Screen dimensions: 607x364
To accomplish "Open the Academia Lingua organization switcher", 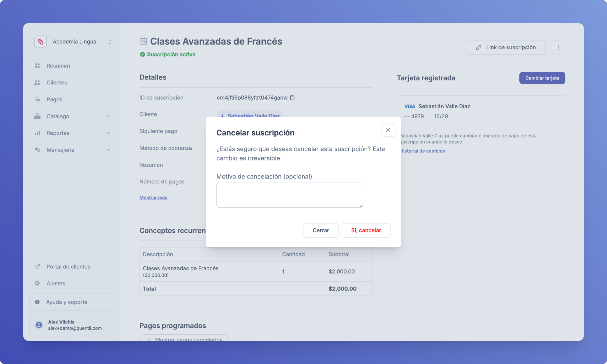I will point(110,42).
